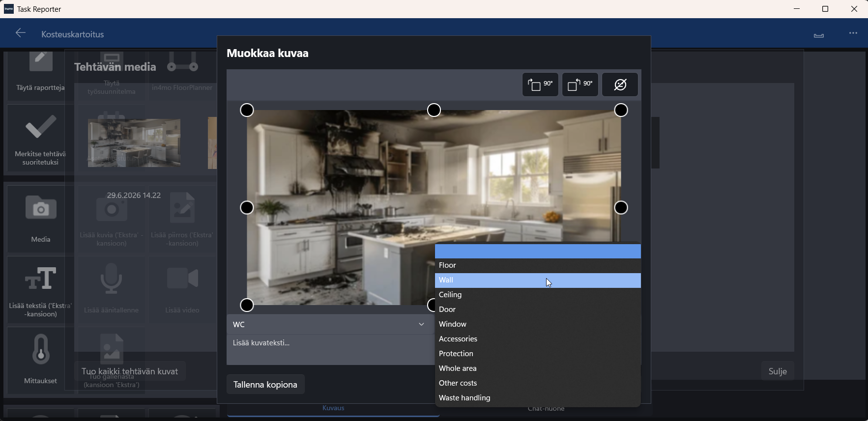Viewport: 868px width, 421px height.
Task: Click the bottom-left corner crop handle
Action: pos(247,305)
